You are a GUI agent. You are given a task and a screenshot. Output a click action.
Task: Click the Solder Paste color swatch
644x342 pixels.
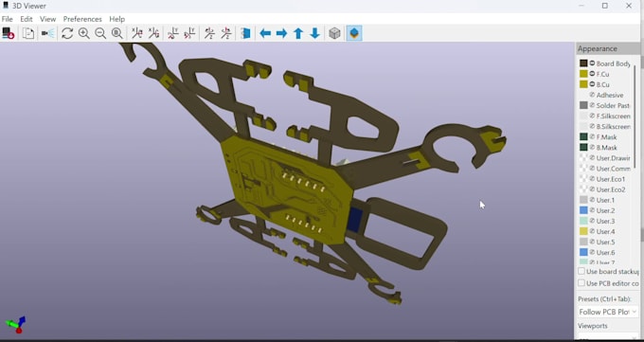coord(583,105)
